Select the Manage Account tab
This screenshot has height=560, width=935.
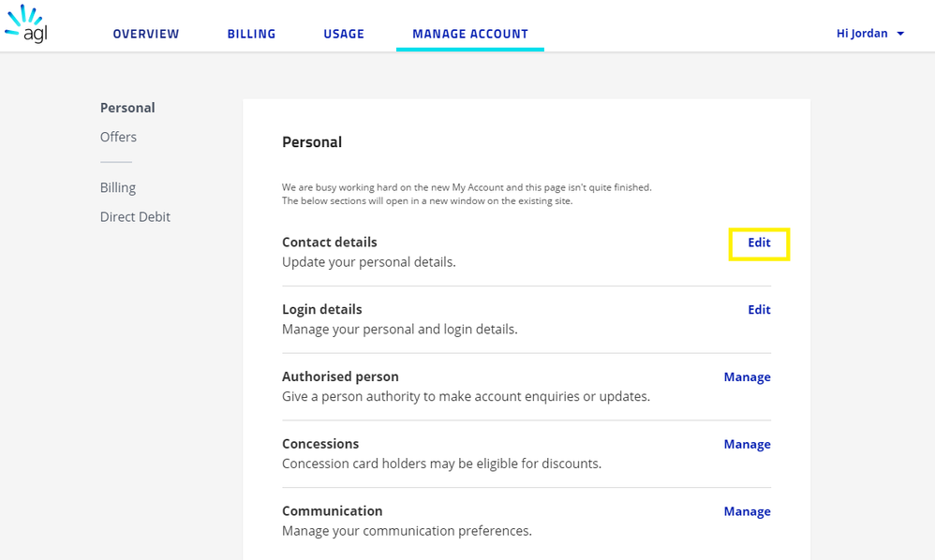pyautogui.click(x=469, y=34)
